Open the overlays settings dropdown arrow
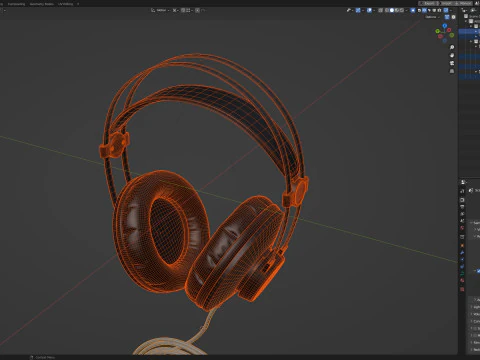 pos(374,10)
